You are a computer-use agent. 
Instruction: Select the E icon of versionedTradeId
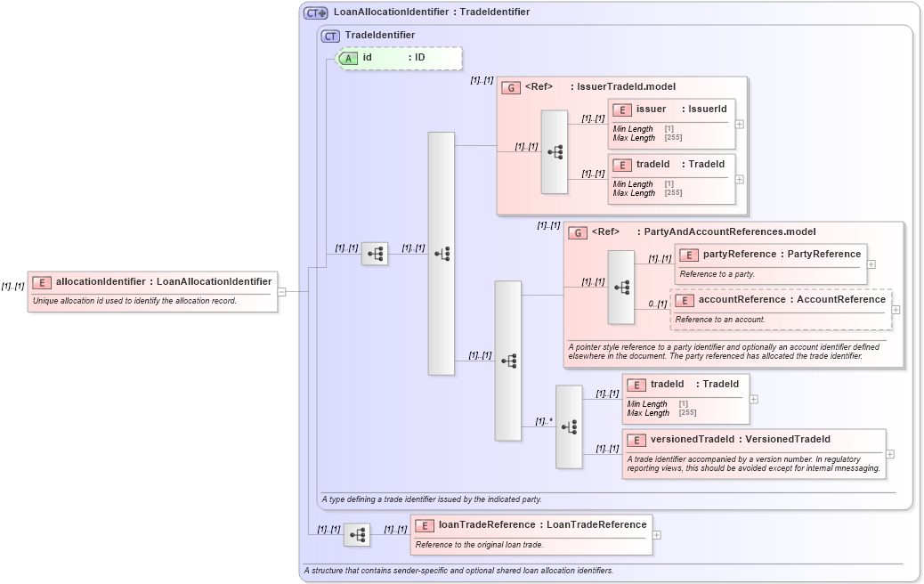637,440
